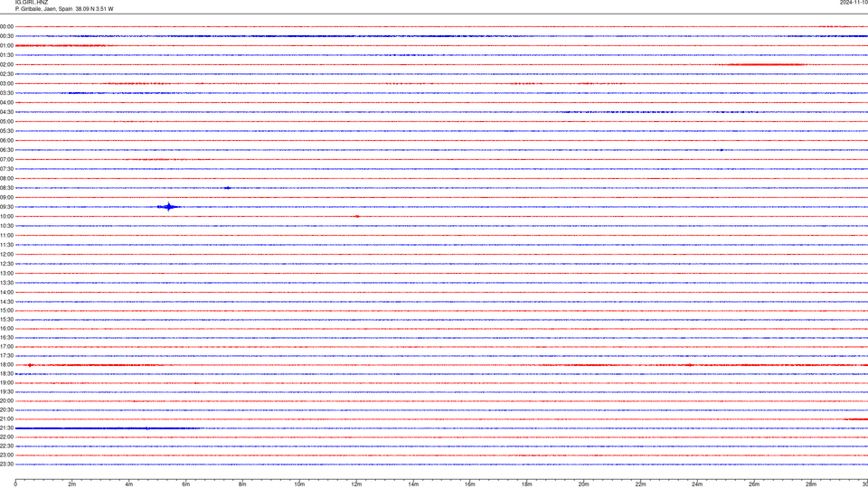Select the 12:30 time label
The height and width of the screenshot is (488, 868).
[6, 264]
